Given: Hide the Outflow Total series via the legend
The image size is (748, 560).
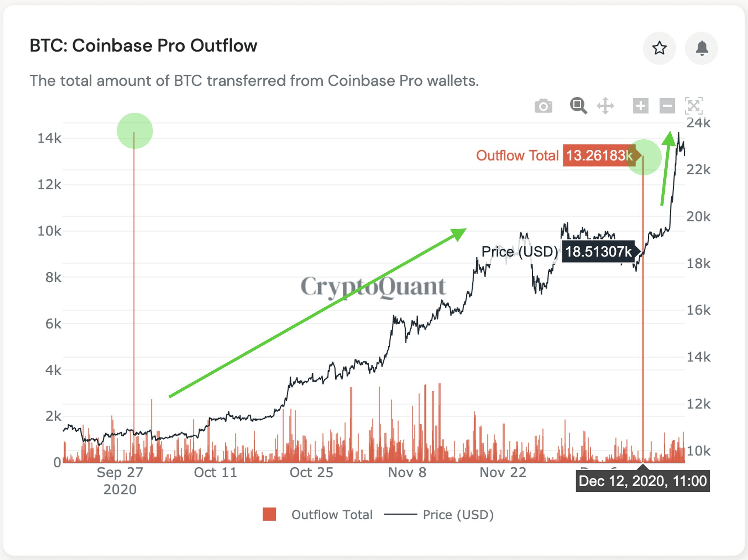Looking at the screenshot, I should click(x=331, y=515).
